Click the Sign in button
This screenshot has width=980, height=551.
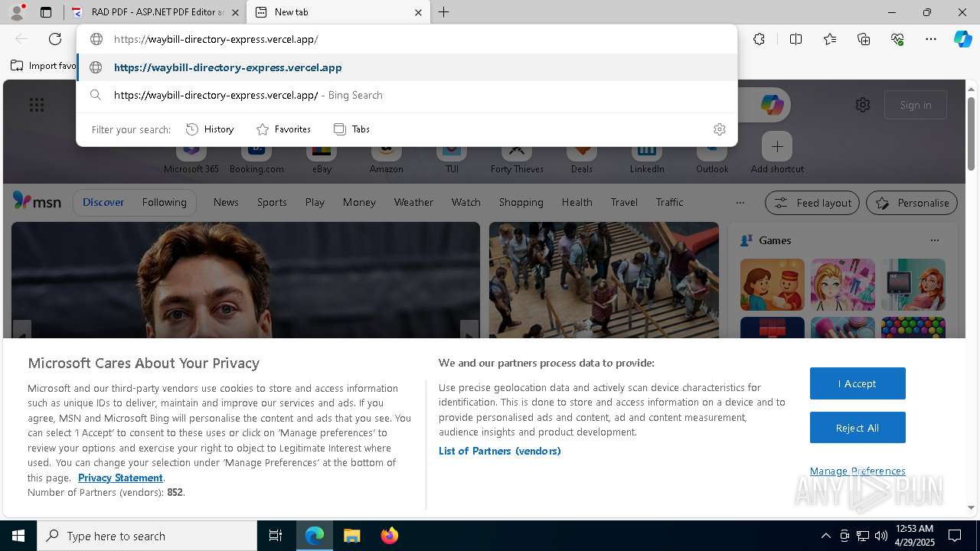click(916, 105)
